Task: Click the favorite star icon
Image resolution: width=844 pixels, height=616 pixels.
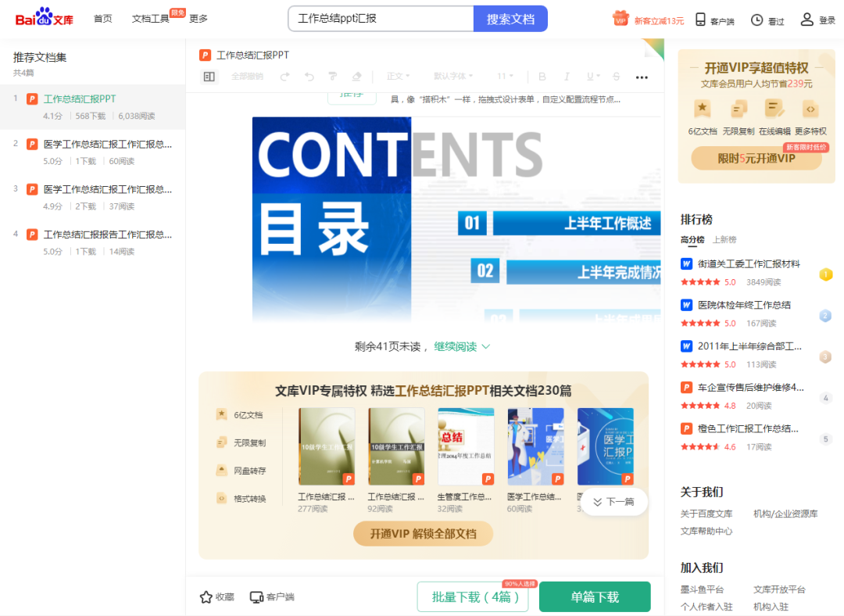Action: pyautogui.click(x=206, y=596)
